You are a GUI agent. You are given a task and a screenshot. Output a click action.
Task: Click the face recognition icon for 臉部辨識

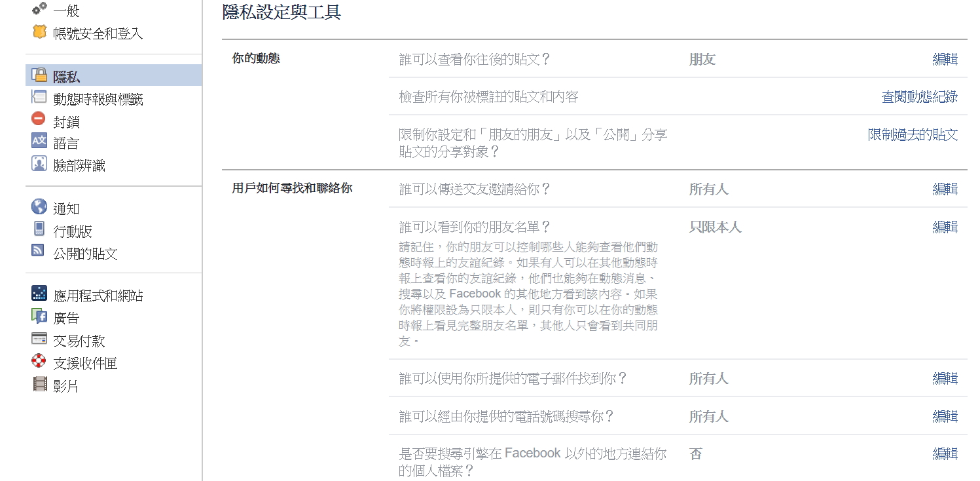tap(39, 164)
